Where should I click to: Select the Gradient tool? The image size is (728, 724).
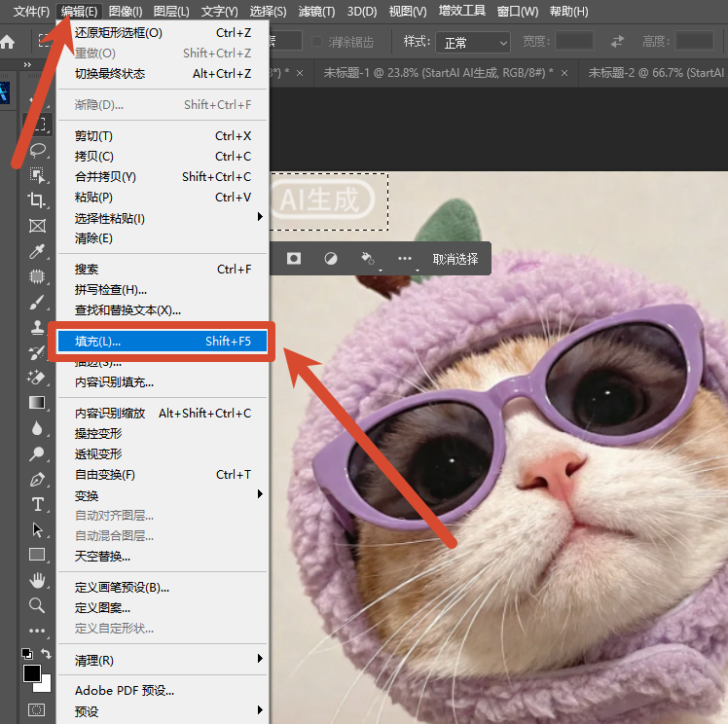(x=37, y=402)
